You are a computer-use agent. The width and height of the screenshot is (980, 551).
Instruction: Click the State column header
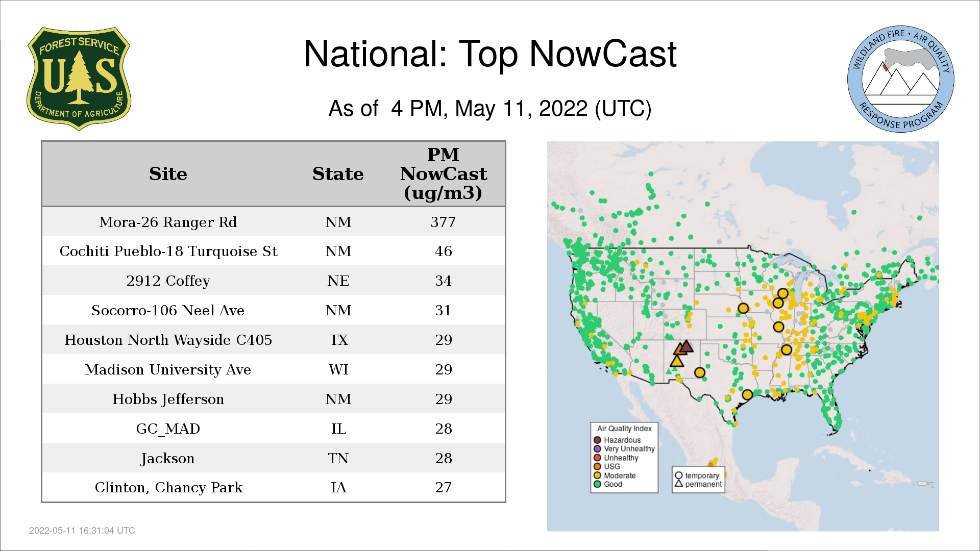(338, 174)
